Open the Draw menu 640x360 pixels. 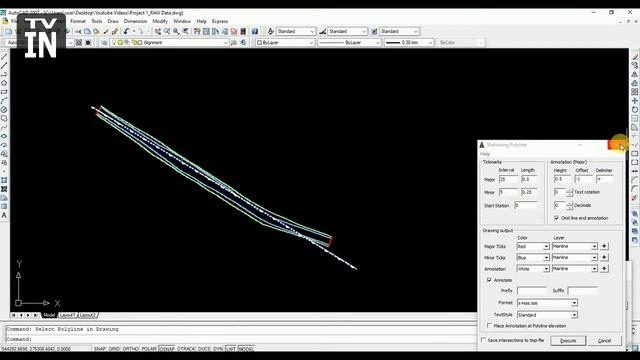tap(113, 21)
